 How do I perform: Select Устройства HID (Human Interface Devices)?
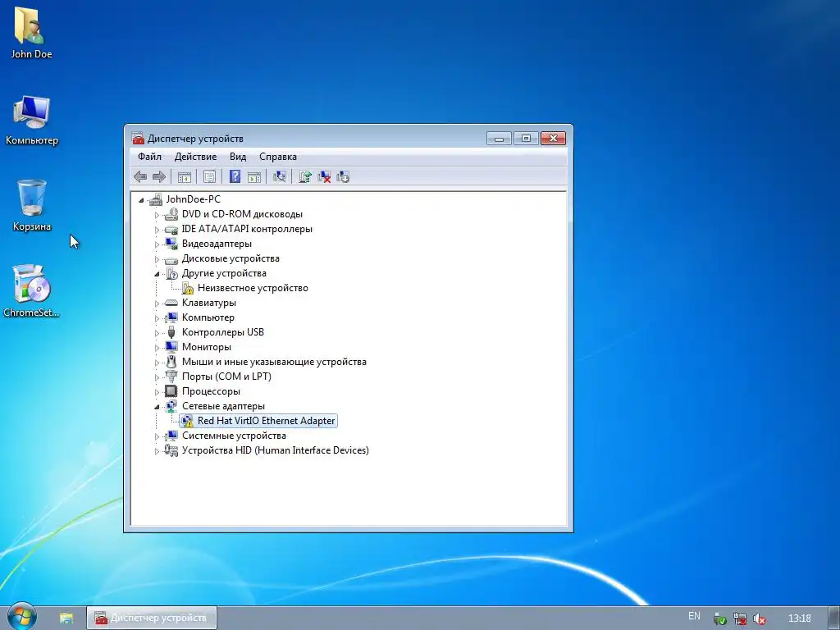click(x=276, y=450)
